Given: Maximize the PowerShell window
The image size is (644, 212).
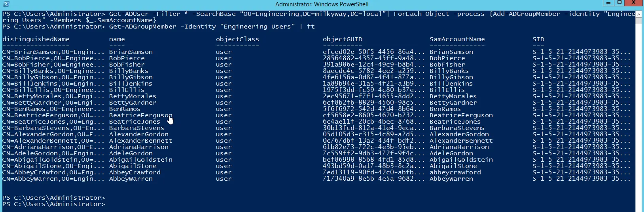Looking at the screenshot, I should click(619, 3).
